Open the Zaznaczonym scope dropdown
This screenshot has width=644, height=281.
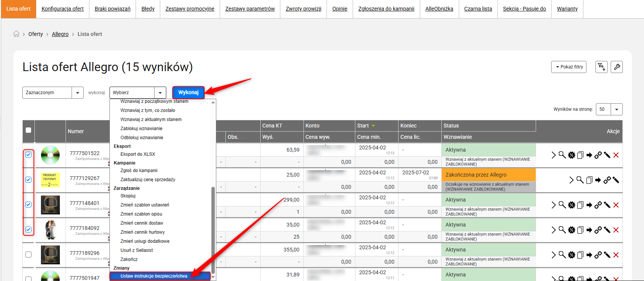53,93
